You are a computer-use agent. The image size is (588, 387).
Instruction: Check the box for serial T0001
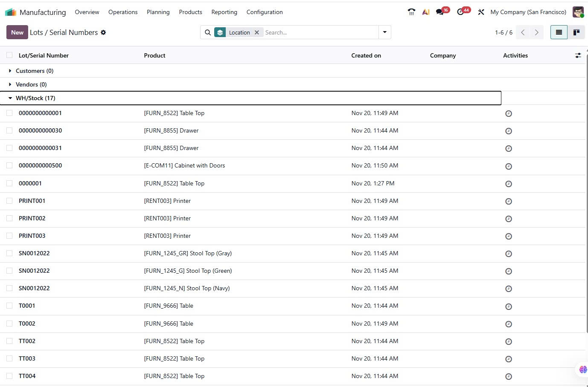pyautogui.click(x=9, y=306)
